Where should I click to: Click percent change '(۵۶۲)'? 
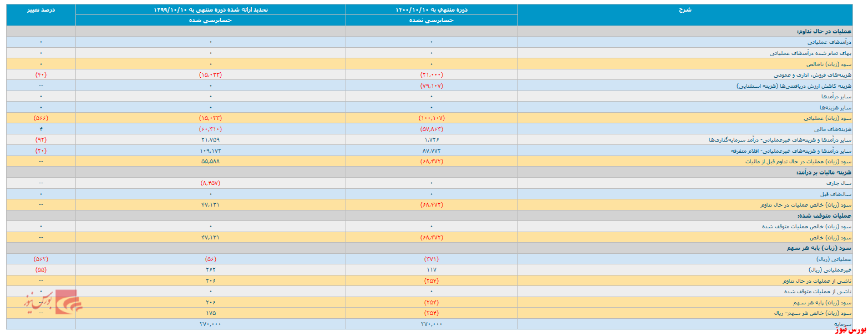pyautogui.click(x=41, y=259)
